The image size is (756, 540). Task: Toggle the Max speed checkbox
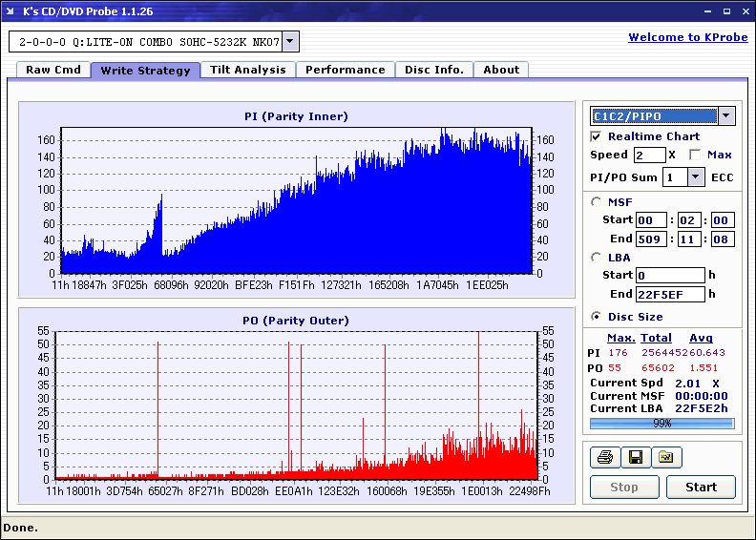695,155
